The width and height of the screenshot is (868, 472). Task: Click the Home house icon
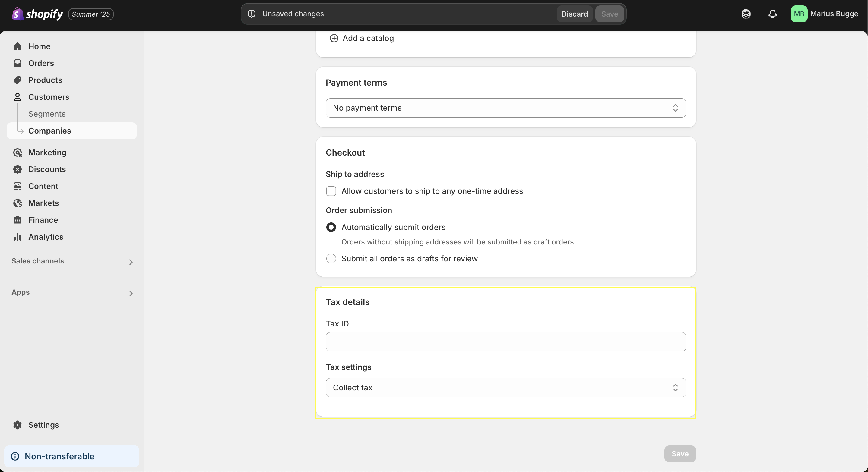(x=17, y=46)
